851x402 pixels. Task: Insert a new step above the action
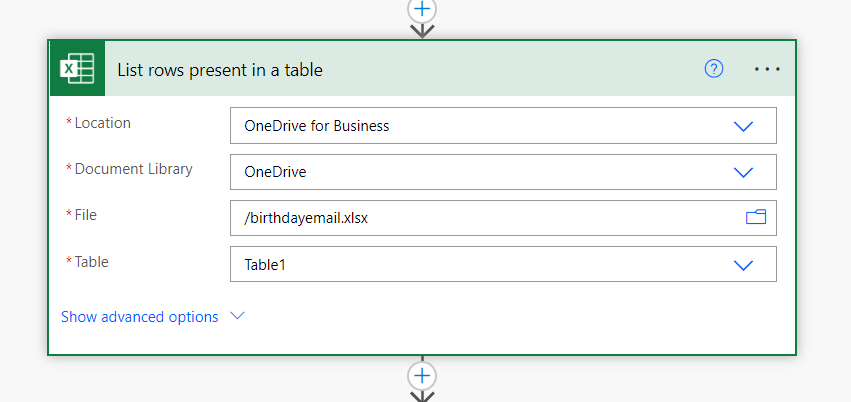[422, 8]
